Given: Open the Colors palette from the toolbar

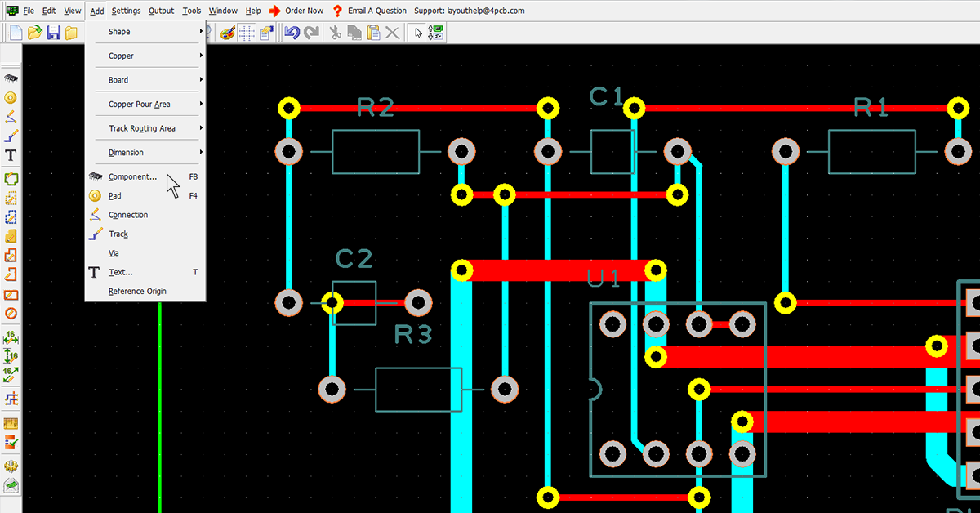Looking at the screenshot, I should coord(226,32).
